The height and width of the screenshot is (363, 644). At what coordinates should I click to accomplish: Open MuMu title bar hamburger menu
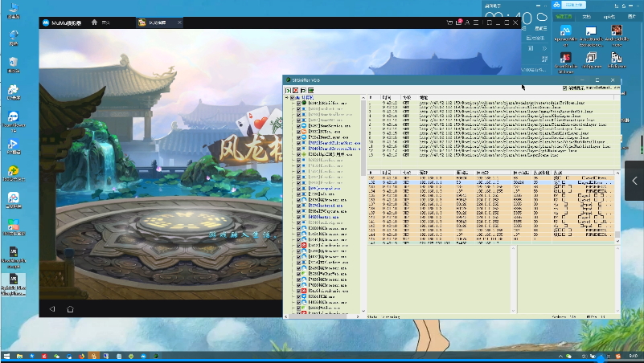(x=476, y=22)
